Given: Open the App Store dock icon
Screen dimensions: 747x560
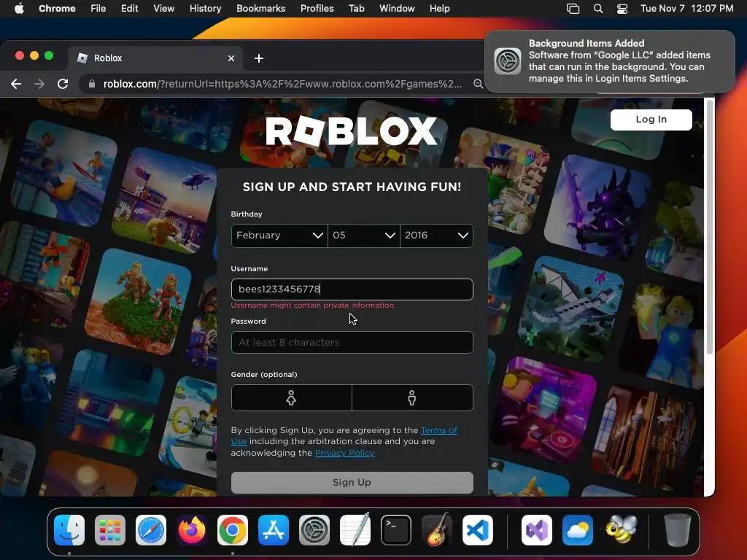Looking at the screenshot, I should coord(274,530).
